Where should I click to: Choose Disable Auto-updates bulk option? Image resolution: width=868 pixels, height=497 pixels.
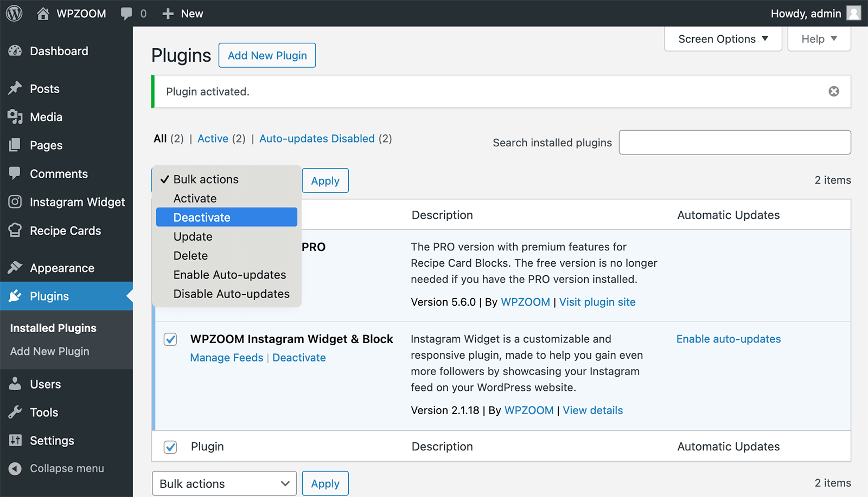click(x=227, y=294)
